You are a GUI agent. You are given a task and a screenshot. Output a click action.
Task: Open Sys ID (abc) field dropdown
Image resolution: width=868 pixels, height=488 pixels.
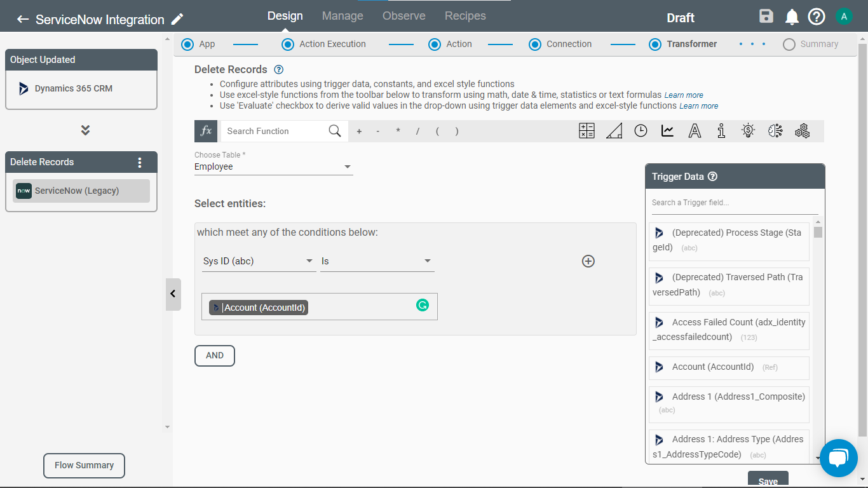point(259,261)
